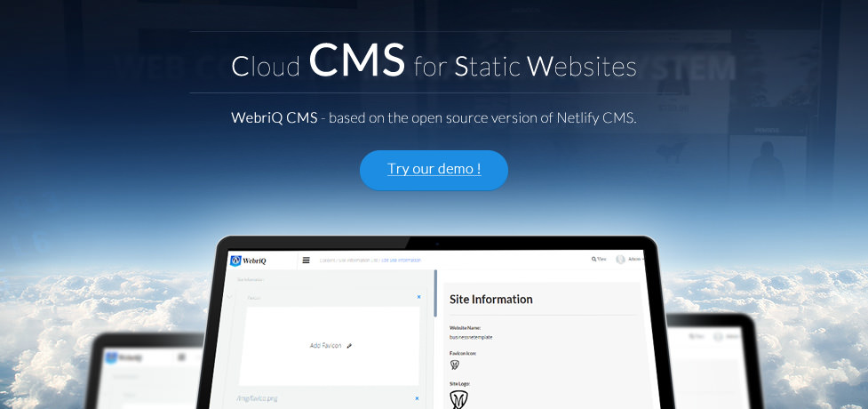Collapse the Favicon section chevron
This screenshot has height=409, width=868.
230,296
